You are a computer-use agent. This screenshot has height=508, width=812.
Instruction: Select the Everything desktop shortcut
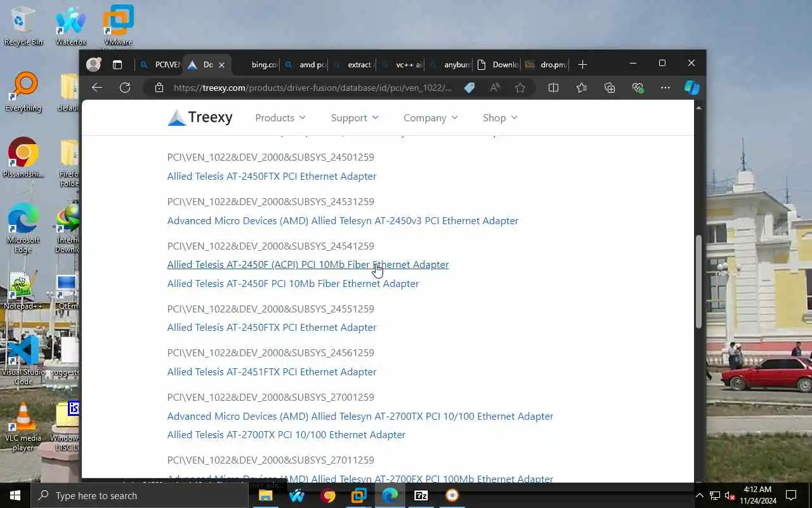pyautogui.click(x=23, y=92)
